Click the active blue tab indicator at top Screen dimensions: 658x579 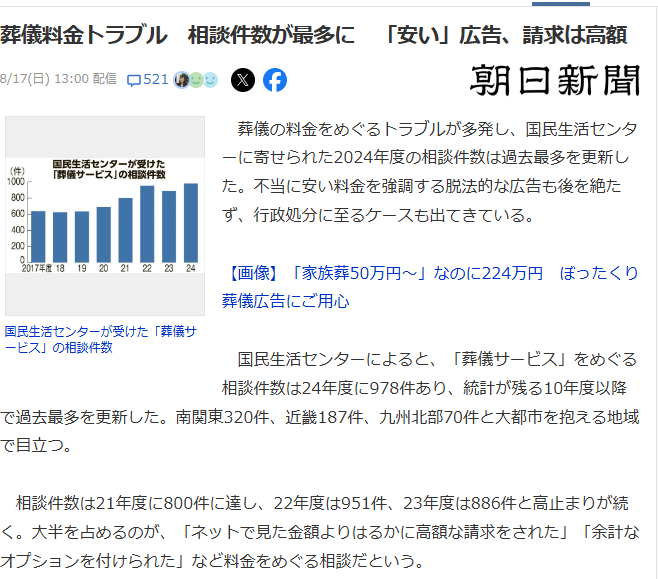click(x=561, y=4)
